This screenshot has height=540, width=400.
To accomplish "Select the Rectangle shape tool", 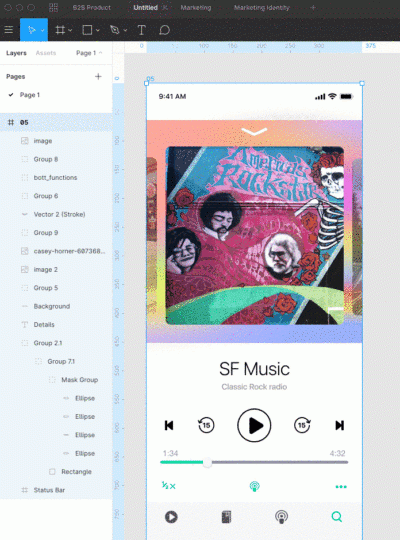I will pyautogui.click(x=87, y=30).
